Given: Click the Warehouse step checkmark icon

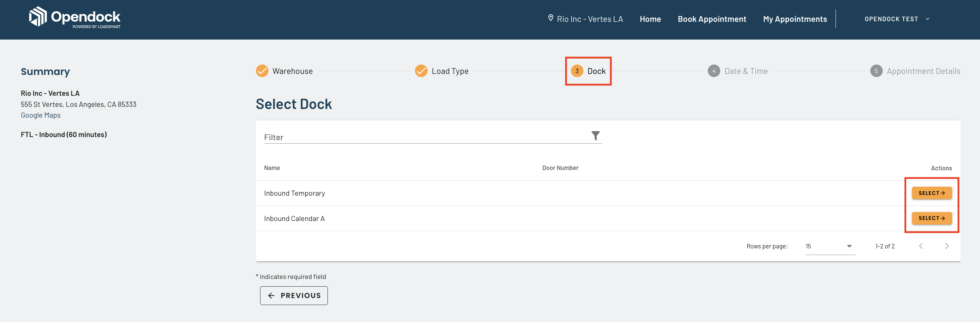Looking at the screenshot, I should (x=262, y=71).
